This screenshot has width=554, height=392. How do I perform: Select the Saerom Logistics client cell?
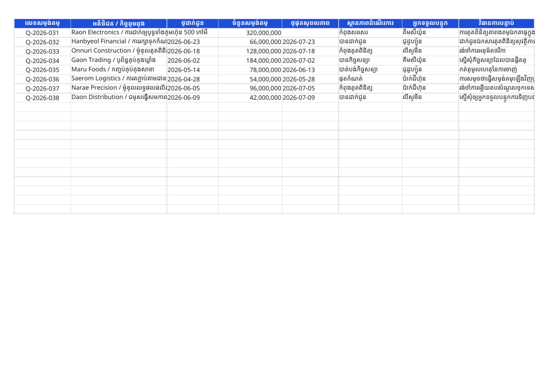118,79
